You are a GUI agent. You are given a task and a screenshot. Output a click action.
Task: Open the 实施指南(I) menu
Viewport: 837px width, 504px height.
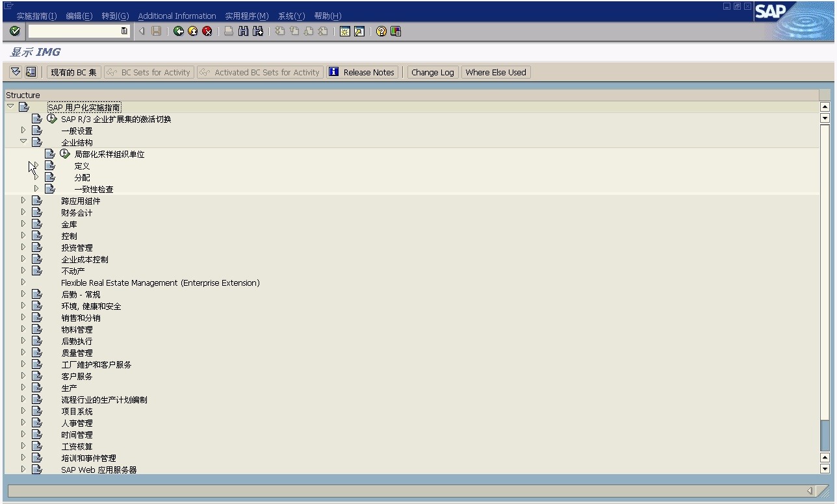[36, 16]
